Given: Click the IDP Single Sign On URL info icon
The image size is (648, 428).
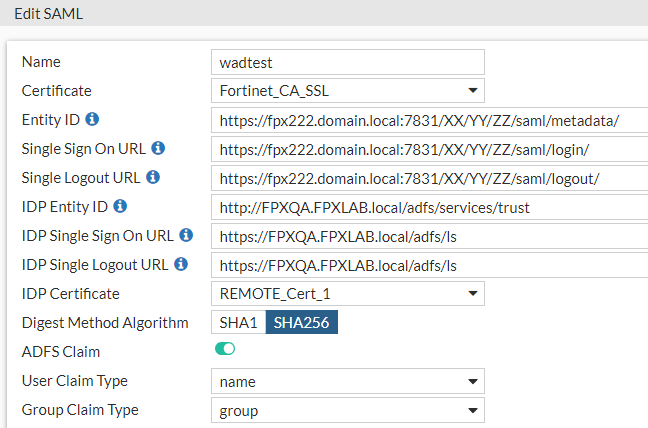Looking at the screenshot, I should point(186,236).
